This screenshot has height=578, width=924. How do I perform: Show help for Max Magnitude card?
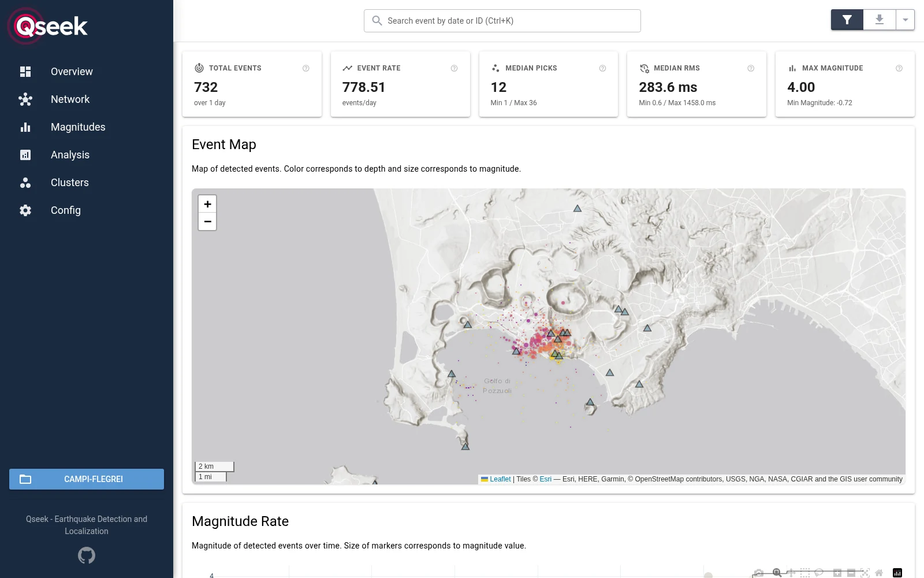click(x=899, y=68)
